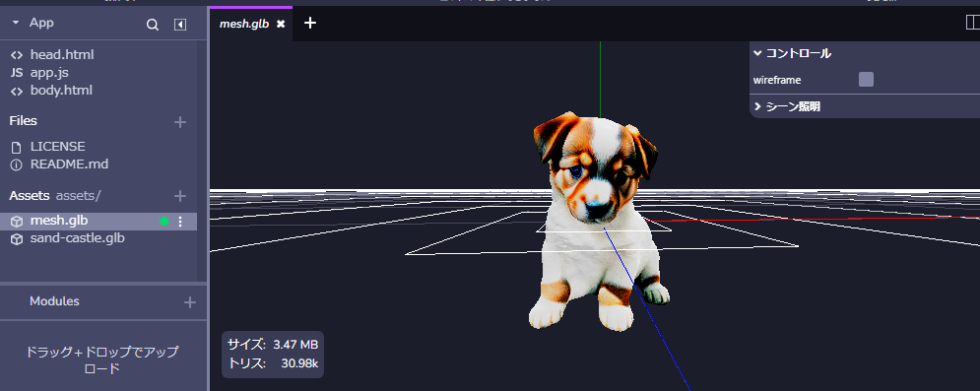Click the body.html code icon
Screen dimensions: 980x391
coord(17,91)
